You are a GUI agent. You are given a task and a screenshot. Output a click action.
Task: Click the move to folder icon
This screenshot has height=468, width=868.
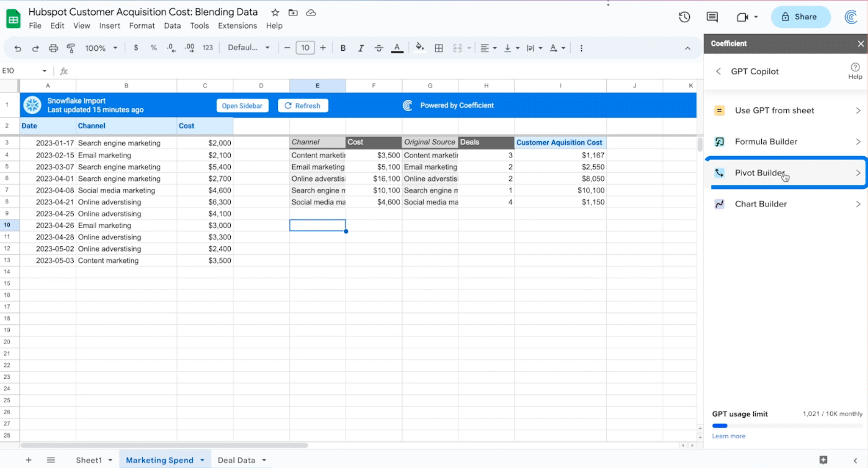293,12
